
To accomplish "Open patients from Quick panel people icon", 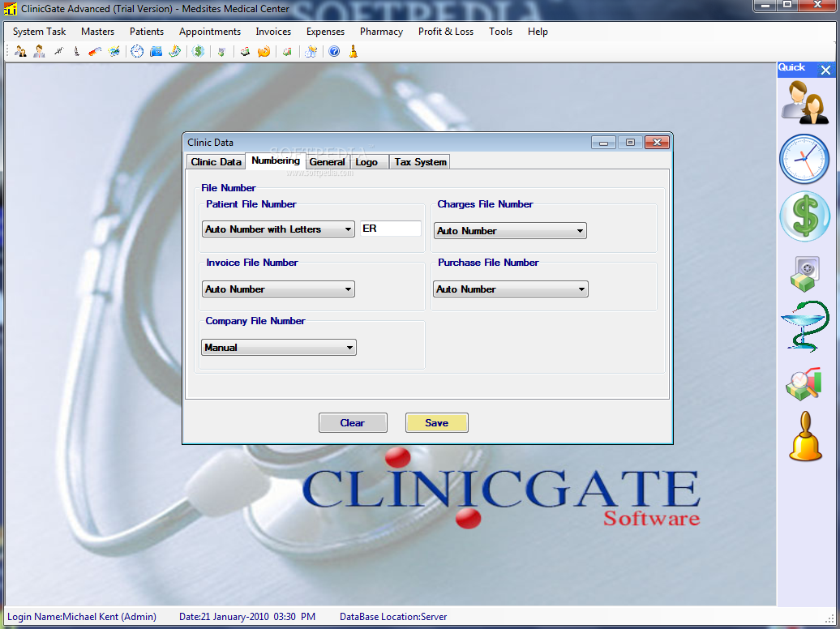I will (804, 102).
